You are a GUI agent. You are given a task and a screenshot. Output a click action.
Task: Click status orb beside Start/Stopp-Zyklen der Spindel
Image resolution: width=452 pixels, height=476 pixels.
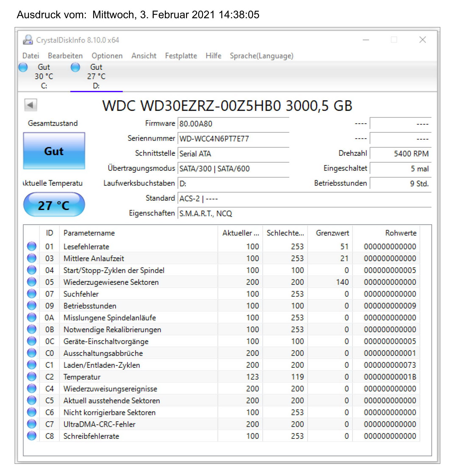coord(32,270)
